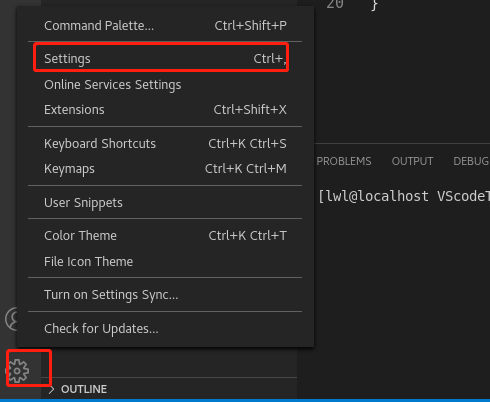
Task: Open the DEBUG console tab
Action: (471, 161)
